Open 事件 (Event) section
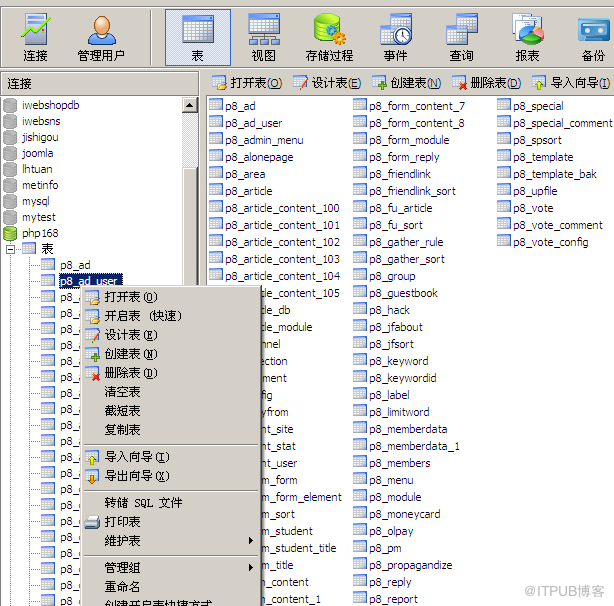Image resolution: width=614 pixels, height=606 pixels. (395, 38)
